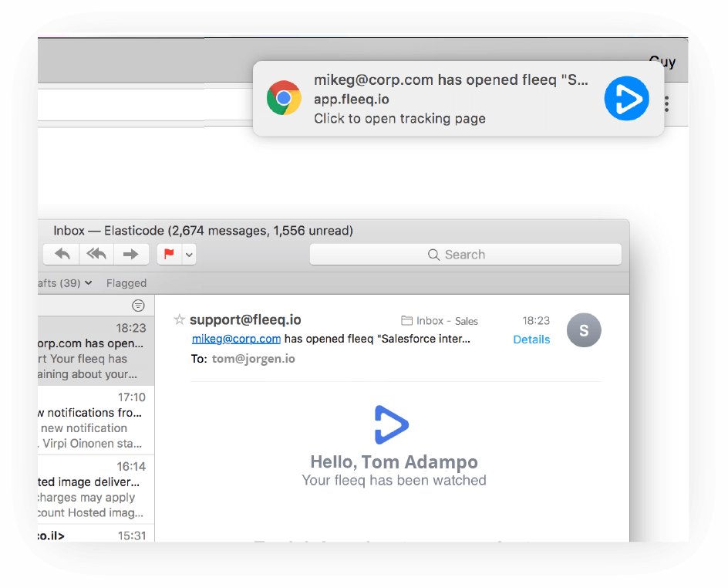Star the support@fleeq.io message
The image size is (728, 588).
pyautogui.click(x=179, y=319)
